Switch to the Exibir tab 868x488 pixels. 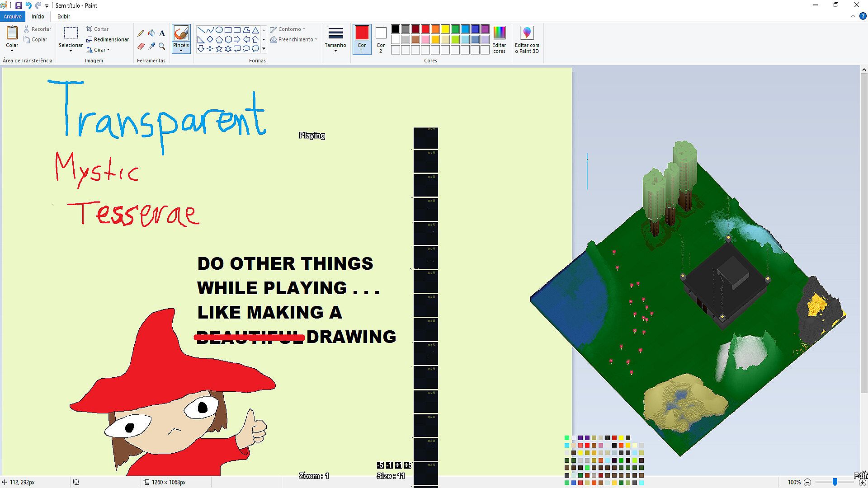(64, 16)
